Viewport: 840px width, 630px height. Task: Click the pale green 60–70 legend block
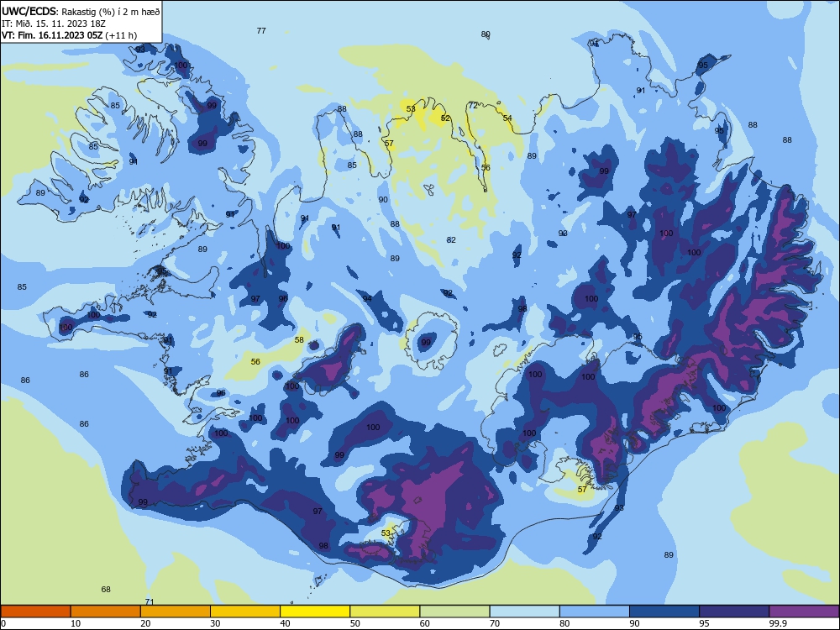coord(454,612)
